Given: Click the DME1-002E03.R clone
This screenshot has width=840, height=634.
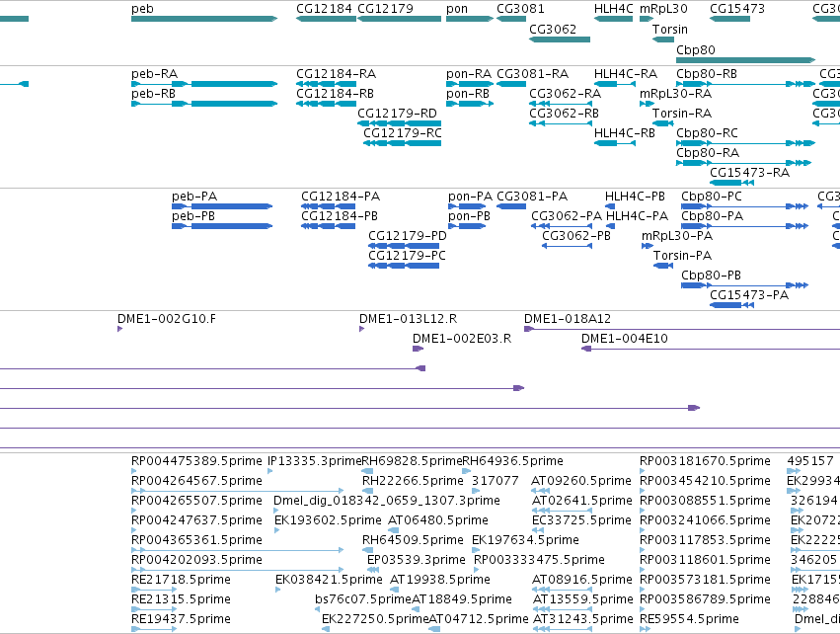Looking at the screenshot, I should [x=418, y=349].
